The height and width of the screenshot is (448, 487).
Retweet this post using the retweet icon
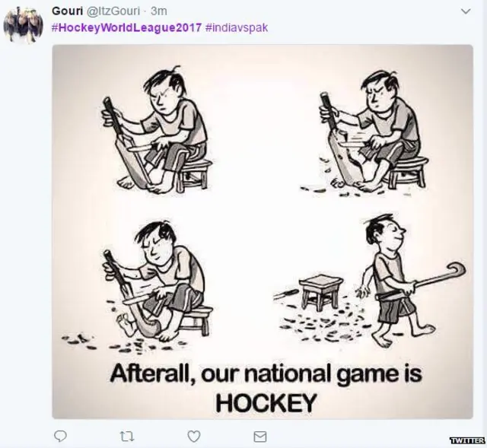tap(127, 437)
